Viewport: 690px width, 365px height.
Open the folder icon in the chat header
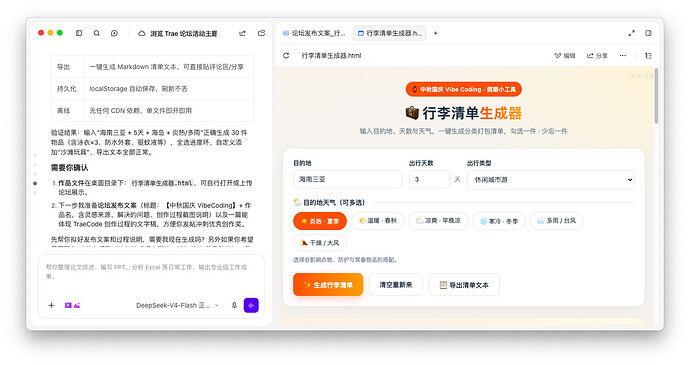click(x=261, y=33)
